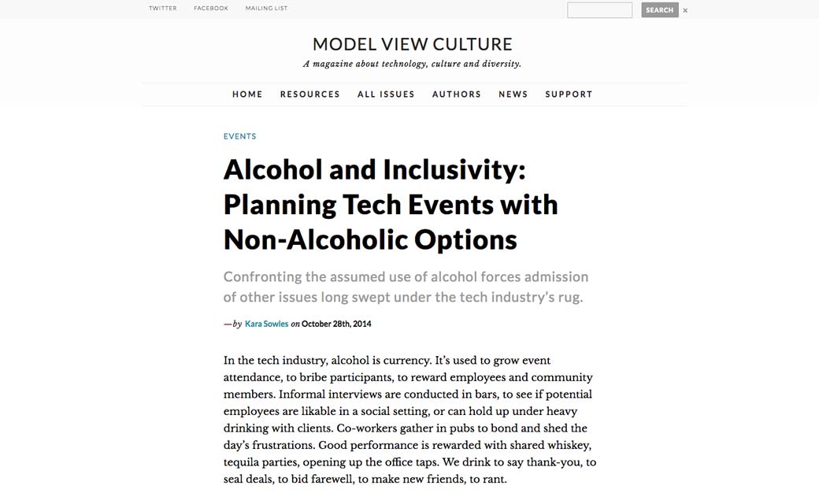Open the Facebook link in top bar
This screenshot has width=819, height=504.
(211, 9)
